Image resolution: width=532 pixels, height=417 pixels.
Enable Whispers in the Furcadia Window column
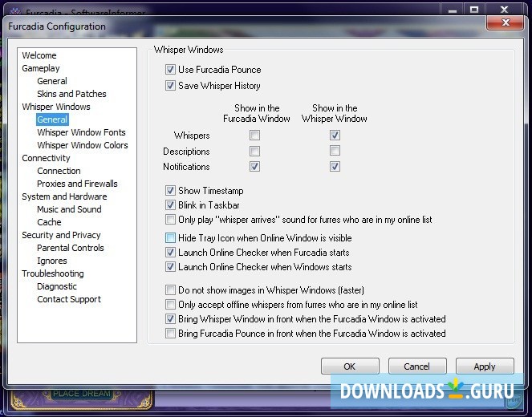pyautogui.click(x=255, y=136)
